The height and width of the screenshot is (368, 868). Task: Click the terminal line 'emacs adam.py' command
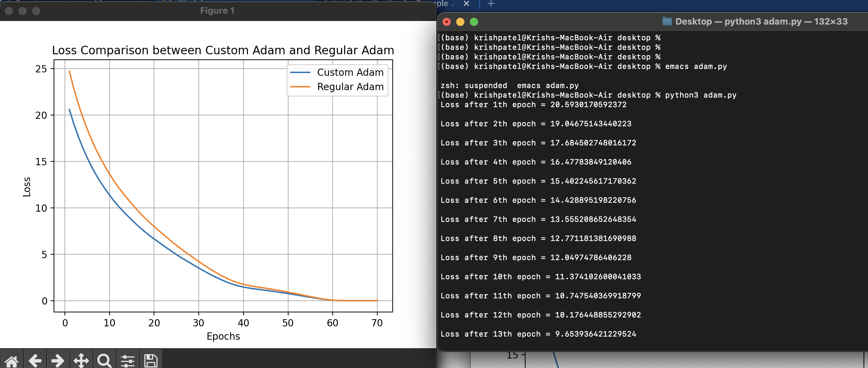pyautogui.click(x=696, y=66)
